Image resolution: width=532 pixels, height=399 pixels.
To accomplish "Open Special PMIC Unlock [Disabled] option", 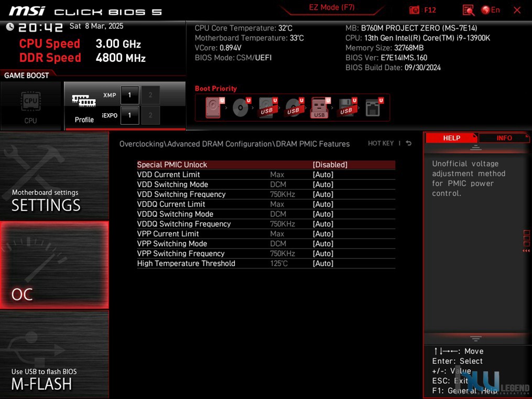I will 266,165.
